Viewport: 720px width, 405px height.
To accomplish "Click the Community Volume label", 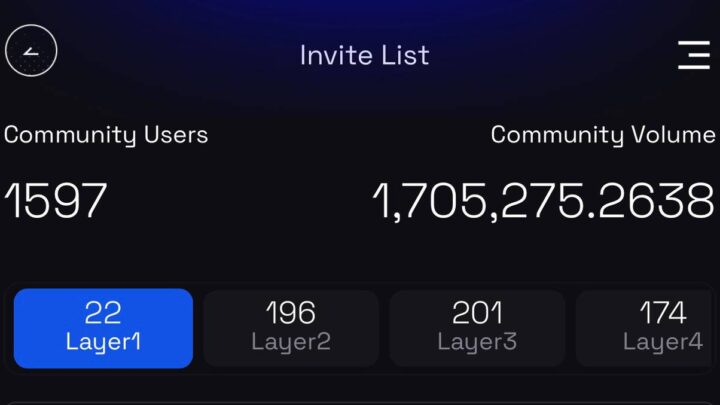I will click(602, 135).
